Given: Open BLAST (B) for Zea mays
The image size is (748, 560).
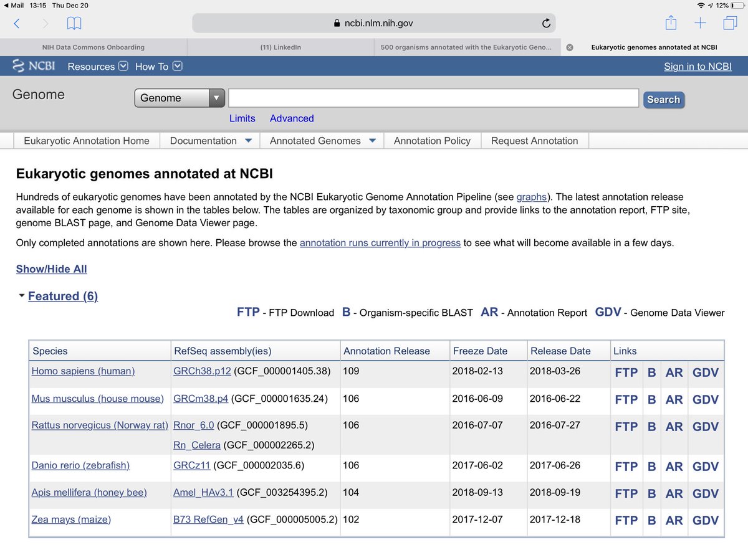Looking at the screenshot, I should (652, 521).
